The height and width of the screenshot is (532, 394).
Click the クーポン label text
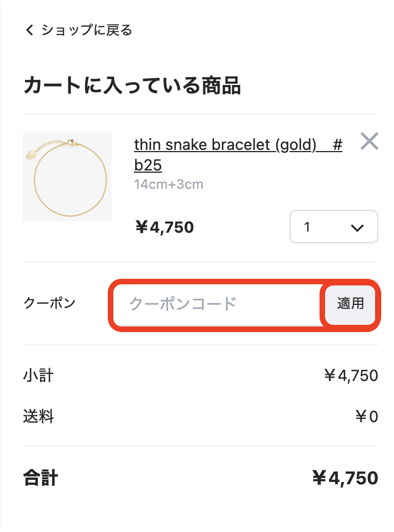click(x=49, y=303)
